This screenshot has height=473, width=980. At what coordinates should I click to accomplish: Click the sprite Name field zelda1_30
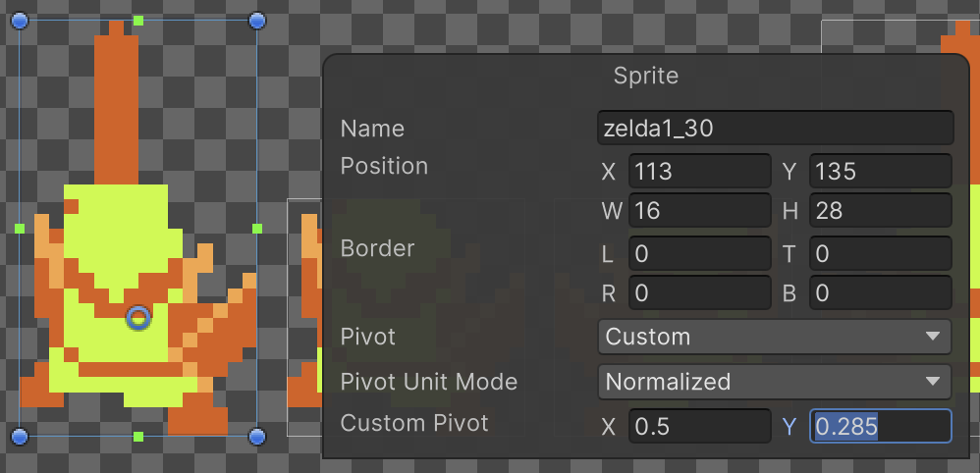click(775, 129)
